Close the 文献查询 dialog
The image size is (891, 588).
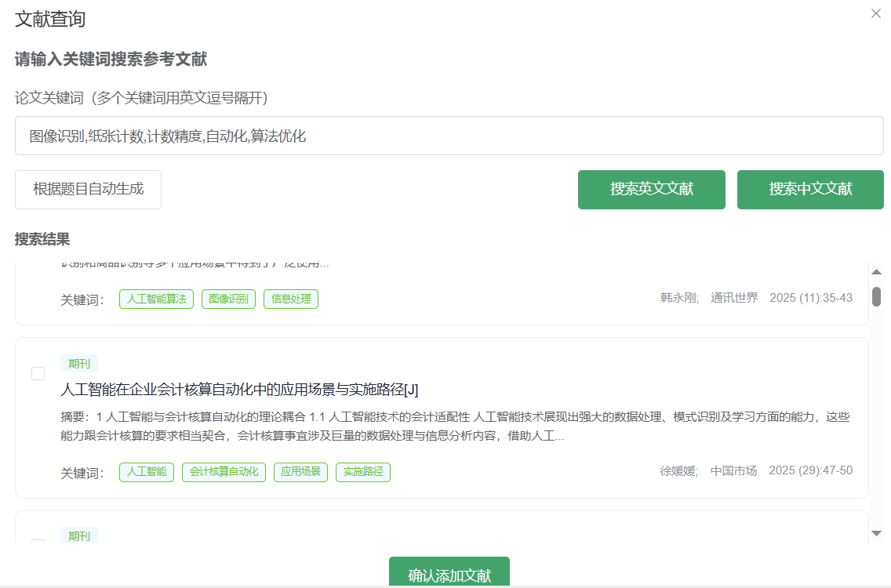875,13
